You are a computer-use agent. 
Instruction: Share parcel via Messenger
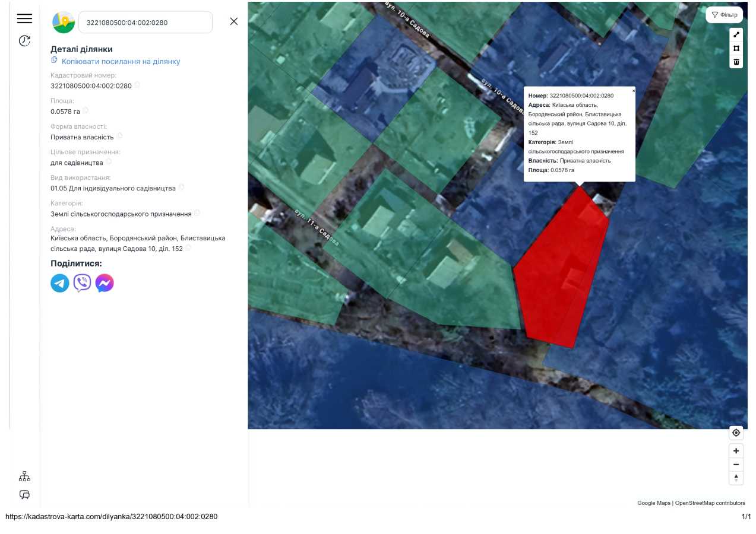(105, 284)
